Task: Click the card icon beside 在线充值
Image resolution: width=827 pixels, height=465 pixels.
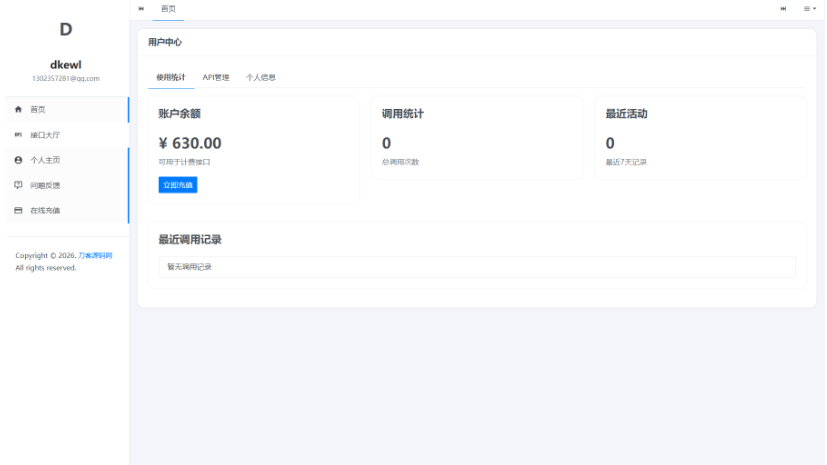Action: pyautogui.click(x=18, y=210)
